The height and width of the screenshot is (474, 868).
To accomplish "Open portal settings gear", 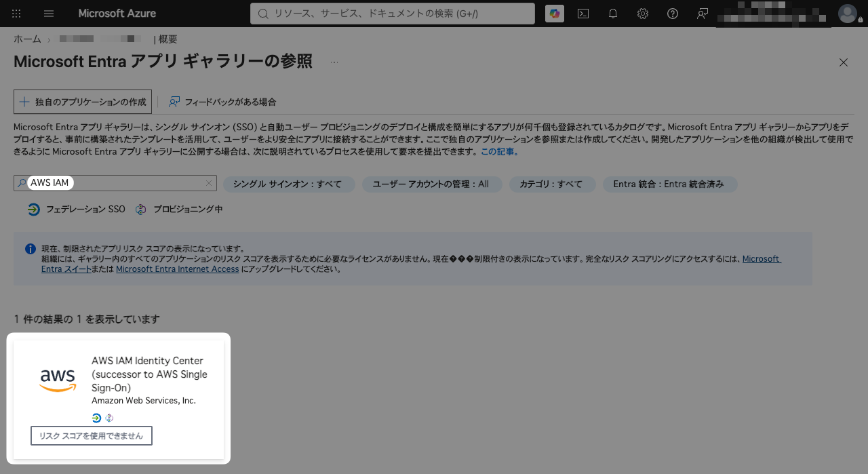I will (643, 14).
